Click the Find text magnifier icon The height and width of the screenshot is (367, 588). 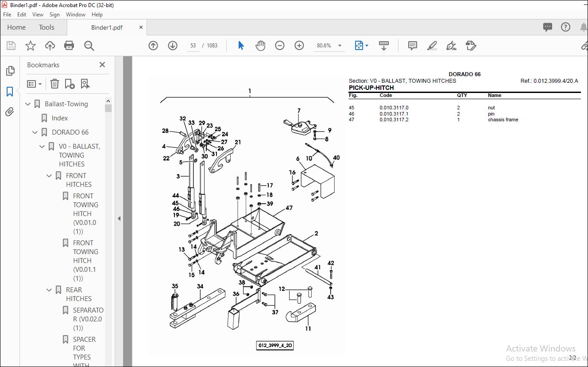[89, 46]
